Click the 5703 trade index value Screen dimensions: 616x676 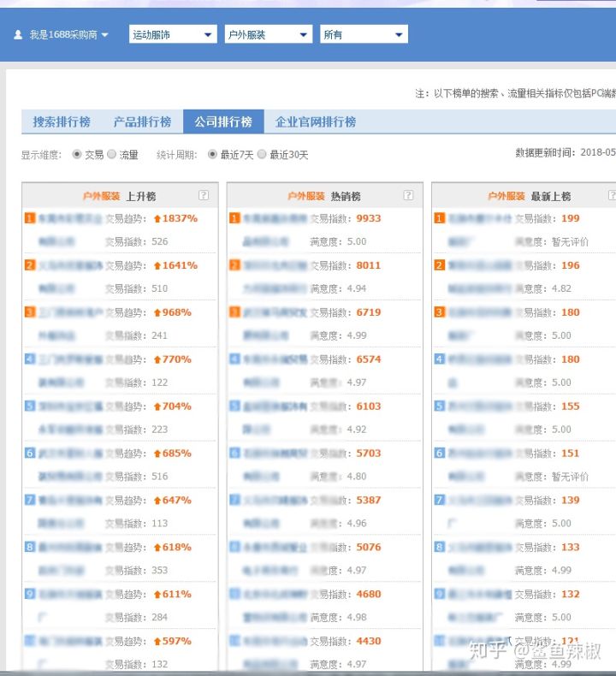pyautogui.click(x=369, y=454)
